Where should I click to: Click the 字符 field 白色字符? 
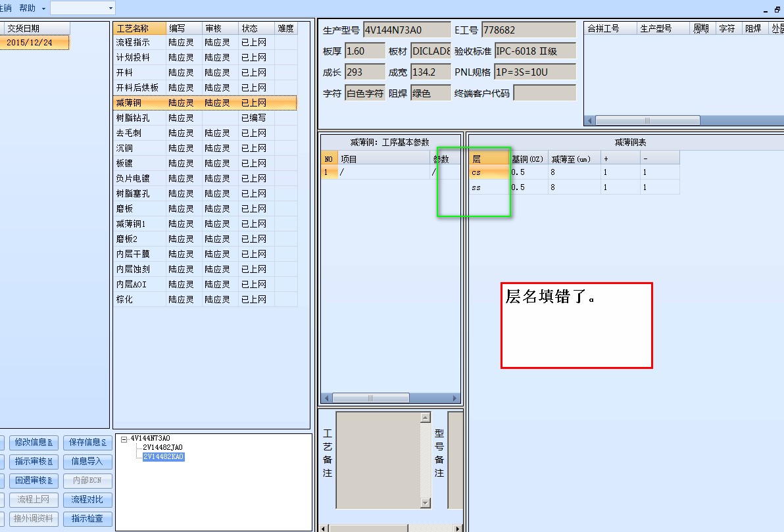[365, 93]
